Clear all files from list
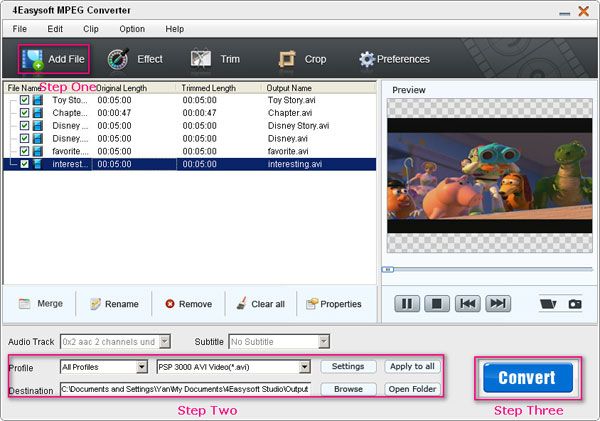Screen dimensions: 600x421 coord(261,304)
